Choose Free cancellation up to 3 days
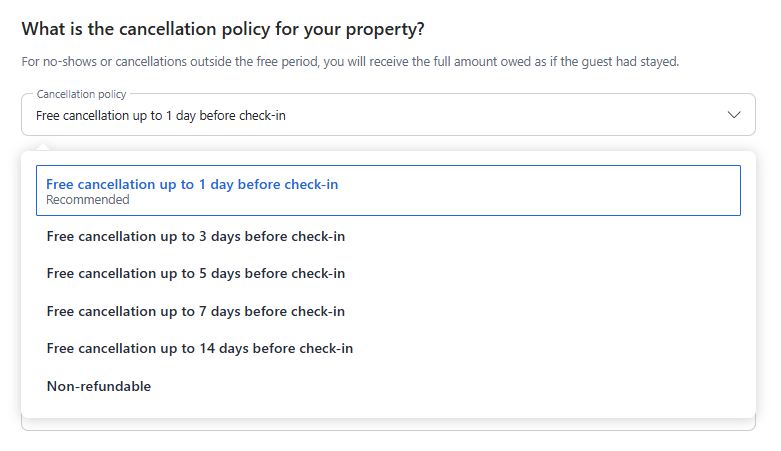Viewport: 781px width, 451px height. [388, 236]
